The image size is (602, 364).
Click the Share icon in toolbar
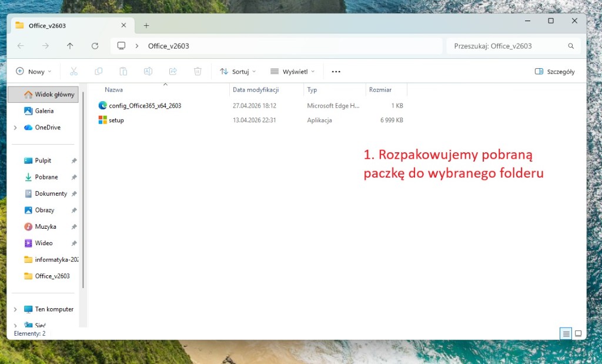click(173, 71)
